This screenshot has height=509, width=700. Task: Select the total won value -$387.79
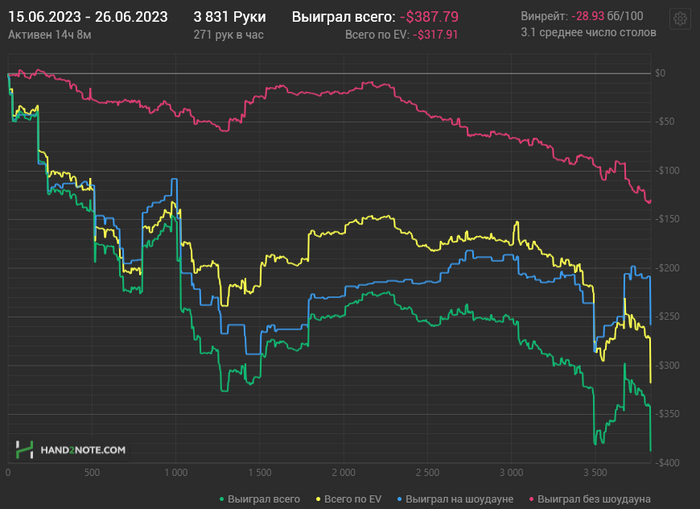click(x=429, y=17)
